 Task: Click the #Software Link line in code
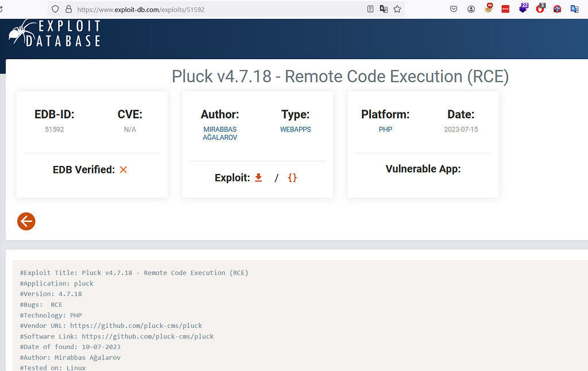[x=117, y=336]
